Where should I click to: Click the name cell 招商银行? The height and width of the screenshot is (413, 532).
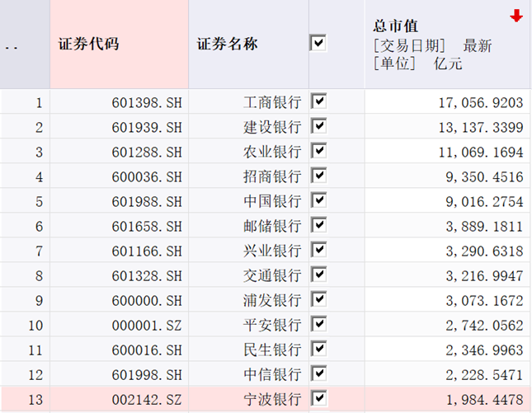(x=248, y=176)
